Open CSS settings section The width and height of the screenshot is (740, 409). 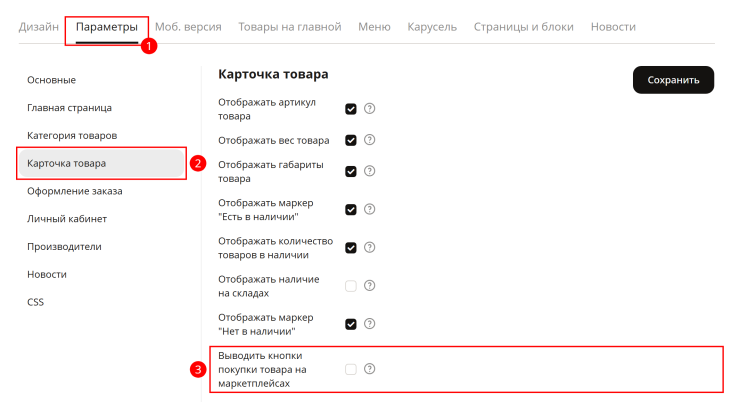tap(35, 302)
